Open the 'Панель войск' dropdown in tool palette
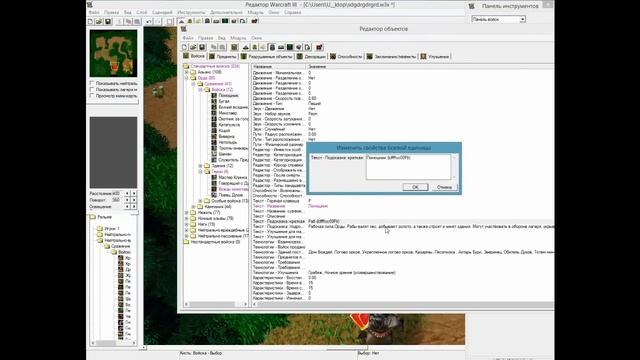 [522, 19]
